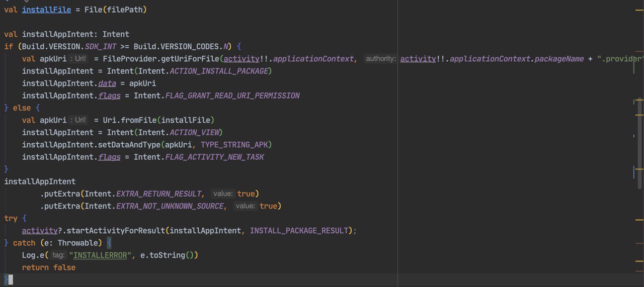The width and height of the screenshot is (644, 287).
Task: Click setDataAndType method name
Action: tap(129, 145)
